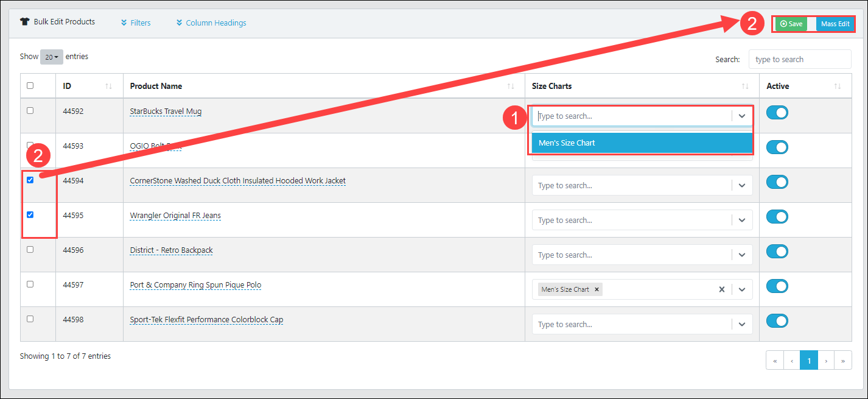Check the select-all checkbox in table header
868x399 pixels.
[30, 86]
